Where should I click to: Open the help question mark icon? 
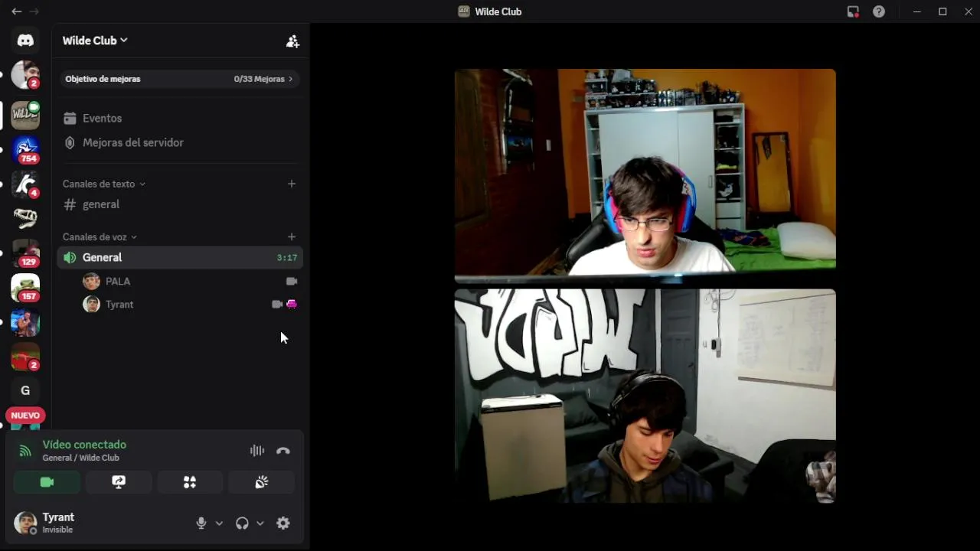pos(879,11)
